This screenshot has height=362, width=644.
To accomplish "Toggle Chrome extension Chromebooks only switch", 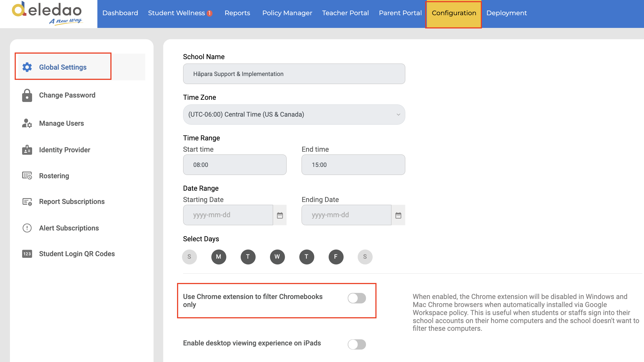I will click(357, 298).
